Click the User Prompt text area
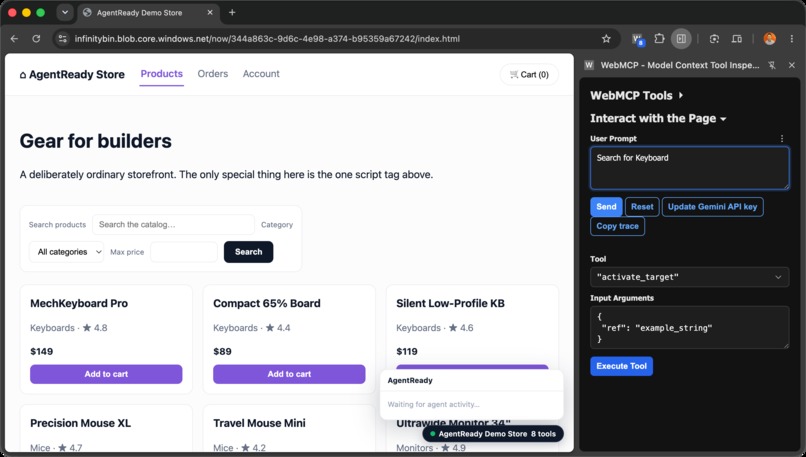The height and width of the screenshot is (457, 806). [689, 168]
